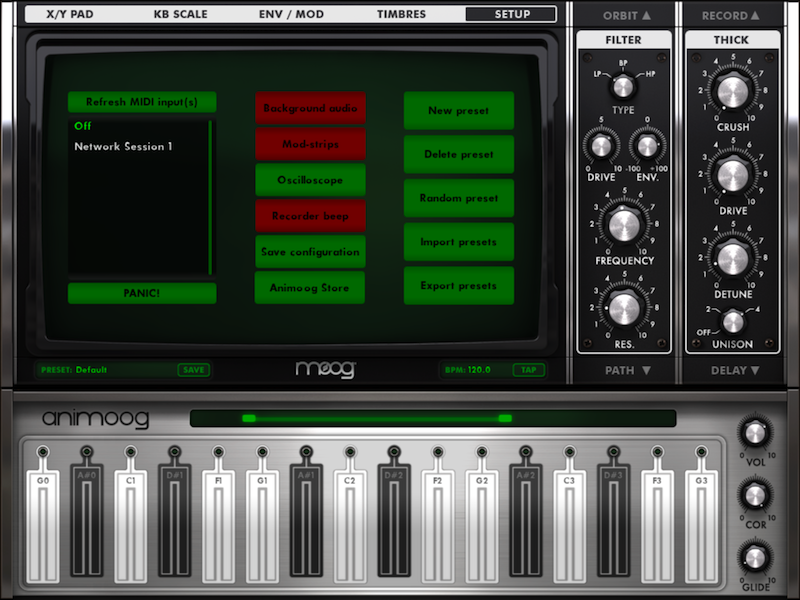Hit the PANIC! button
This screenshot has height=600, width=800.
click(x=142, y=293)
